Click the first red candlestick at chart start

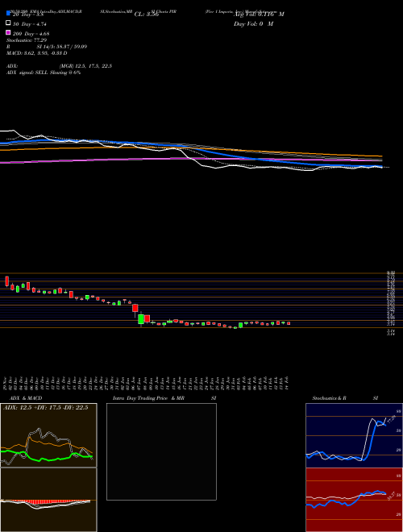point(6,281)
